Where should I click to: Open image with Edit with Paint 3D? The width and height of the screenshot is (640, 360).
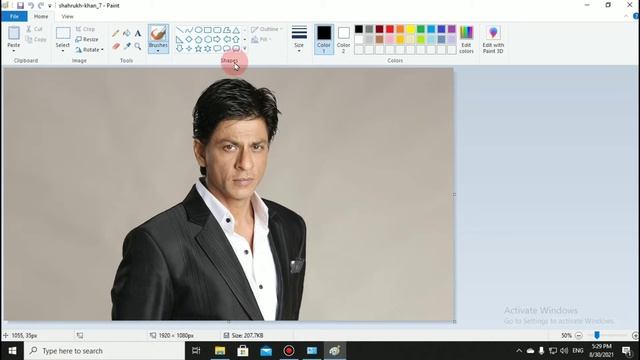point(493,39)
